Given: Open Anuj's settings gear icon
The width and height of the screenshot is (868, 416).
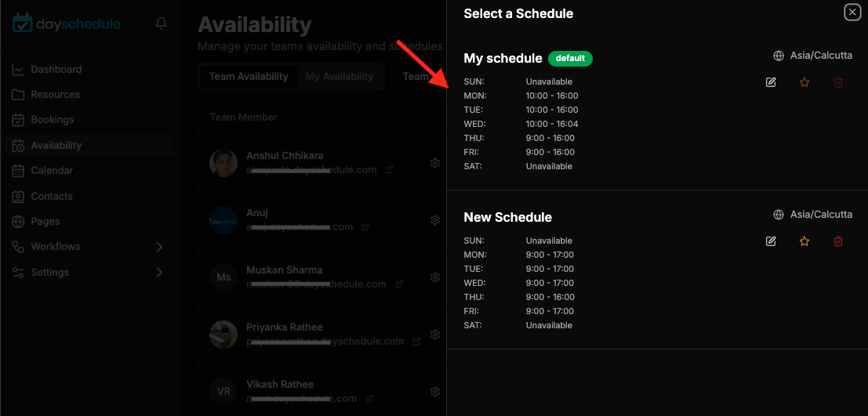Looking at the screenshot, I should [x=435, y=220].
